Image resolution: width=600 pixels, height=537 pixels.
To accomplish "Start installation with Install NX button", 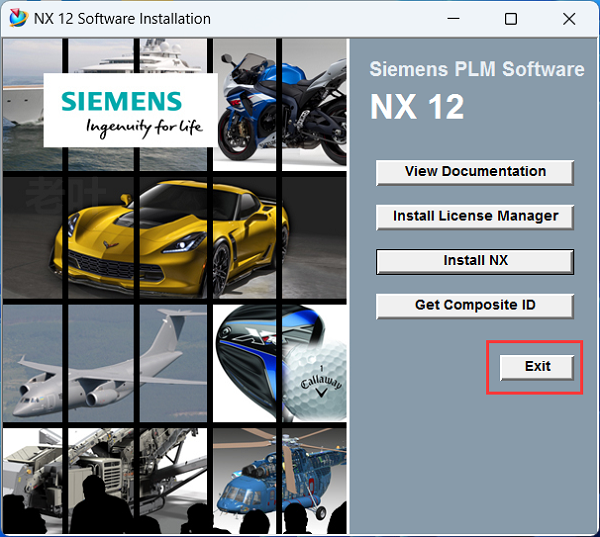I will click(475, 261).
